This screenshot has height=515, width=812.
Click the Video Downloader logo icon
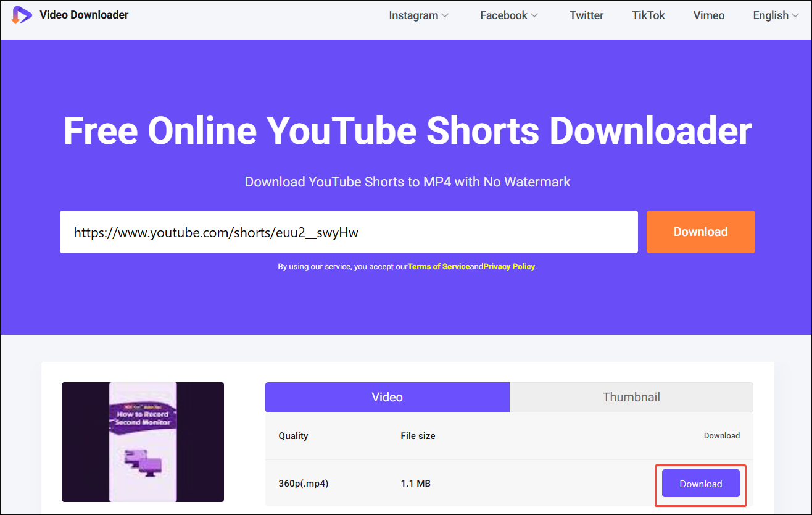pos(22,15)
